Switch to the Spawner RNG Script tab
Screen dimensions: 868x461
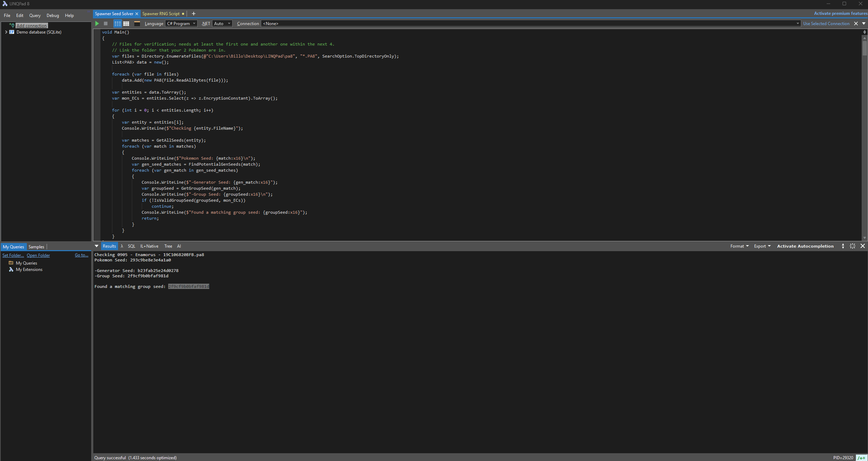(x=161, y=14)
